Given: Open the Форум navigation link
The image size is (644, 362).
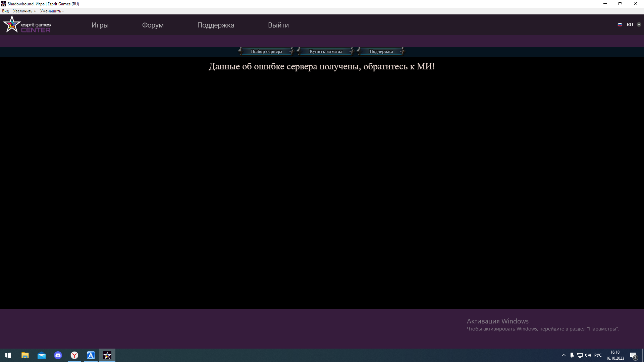Looking at the screenshot, I should pyautogui.click(x=153, y=25).
